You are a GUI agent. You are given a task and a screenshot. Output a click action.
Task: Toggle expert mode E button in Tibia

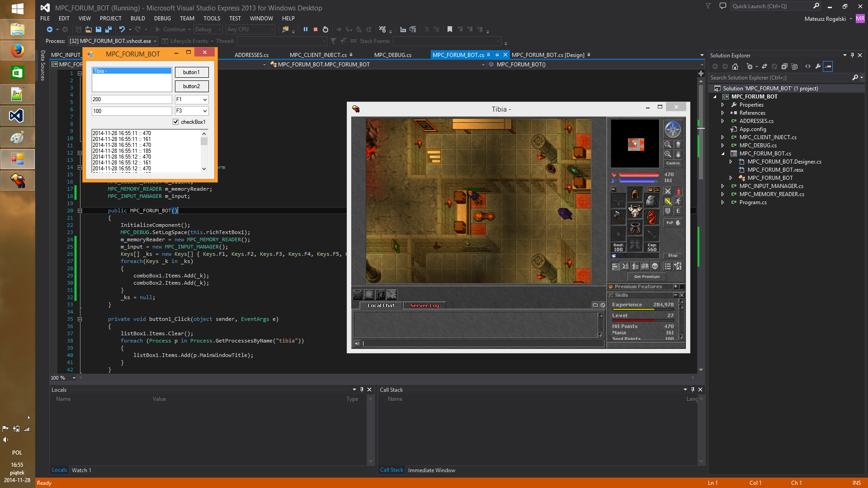[x=678, y=211]
